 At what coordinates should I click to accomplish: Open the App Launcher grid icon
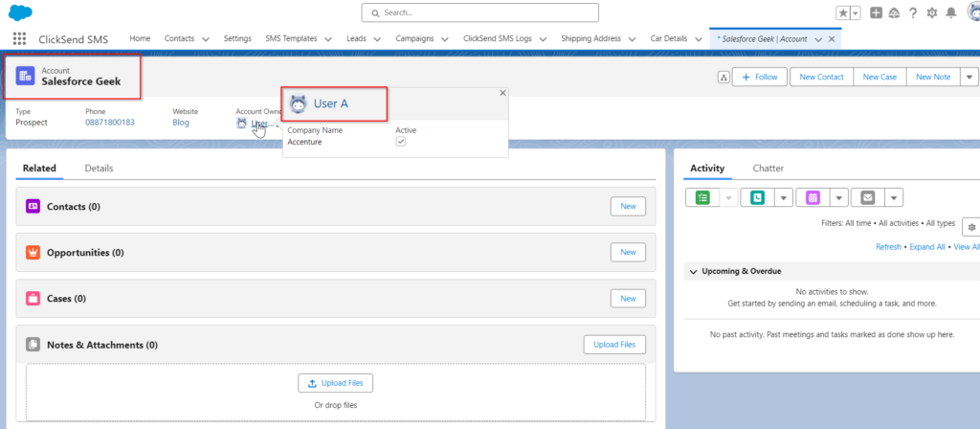[19, 38]
